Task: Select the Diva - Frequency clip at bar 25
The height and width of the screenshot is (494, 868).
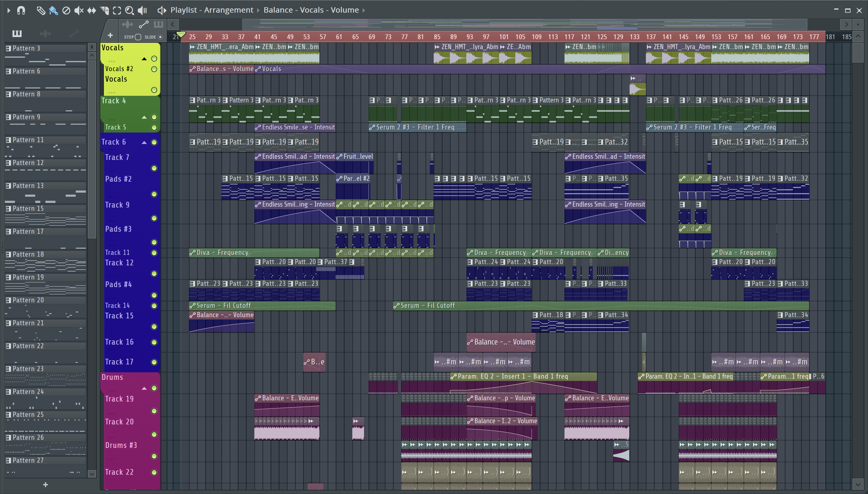Action: [254, 253]
